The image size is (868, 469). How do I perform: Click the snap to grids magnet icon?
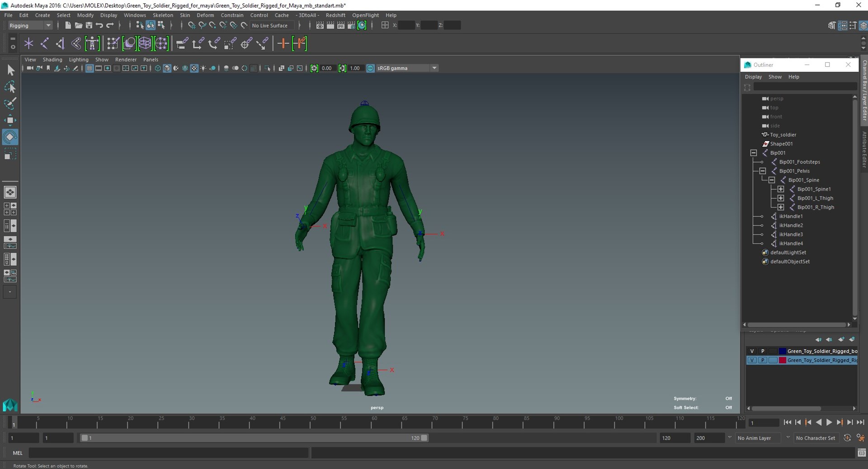pos(192,25)
